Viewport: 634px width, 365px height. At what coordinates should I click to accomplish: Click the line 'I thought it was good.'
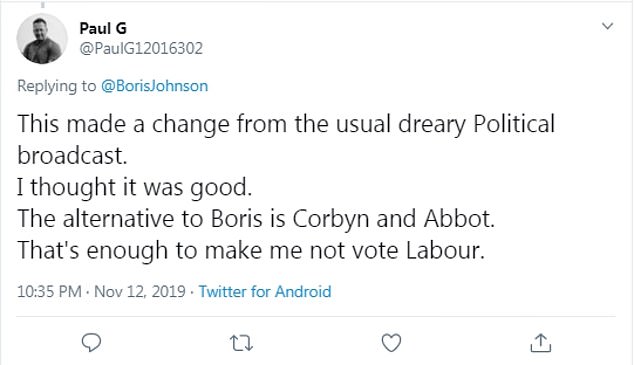(135, 187)
